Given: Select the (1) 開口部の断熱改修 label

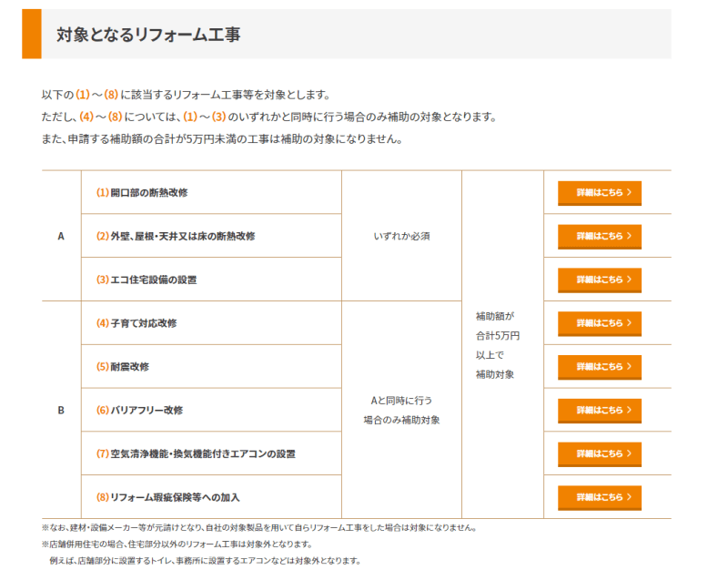Looking at the screenshot, I should pos(142,192).
